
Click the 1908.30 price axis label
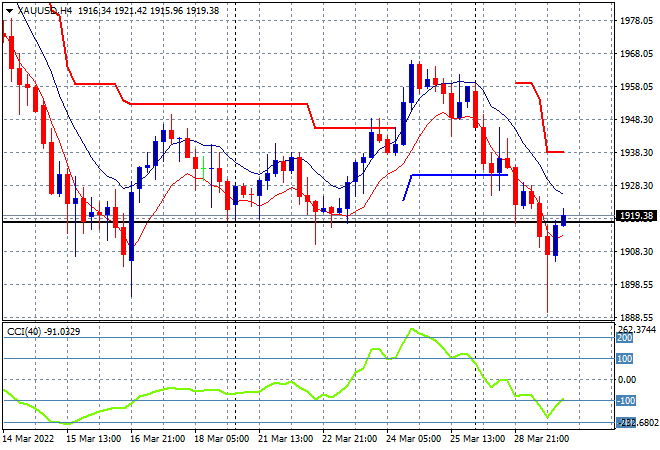click(x=637, y=251)
